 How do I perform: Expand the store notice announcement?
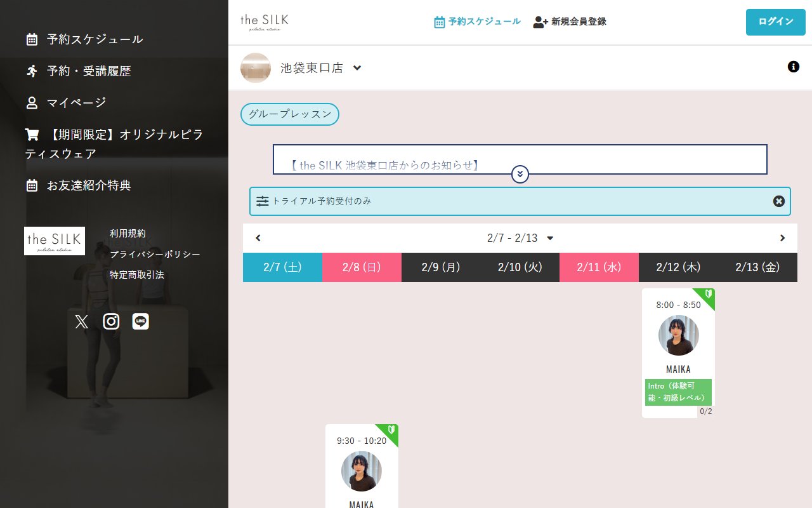click(x=520, y=174)
